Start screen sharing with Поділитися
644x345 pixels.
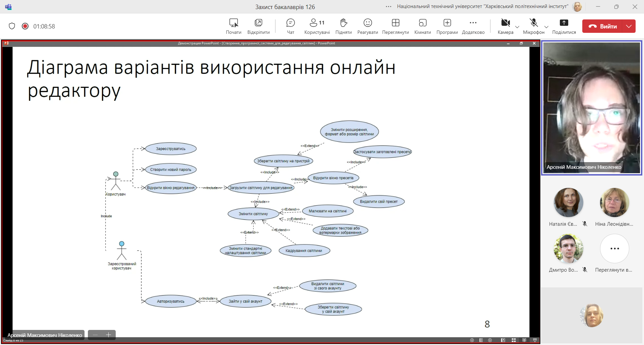click(564, 23)
